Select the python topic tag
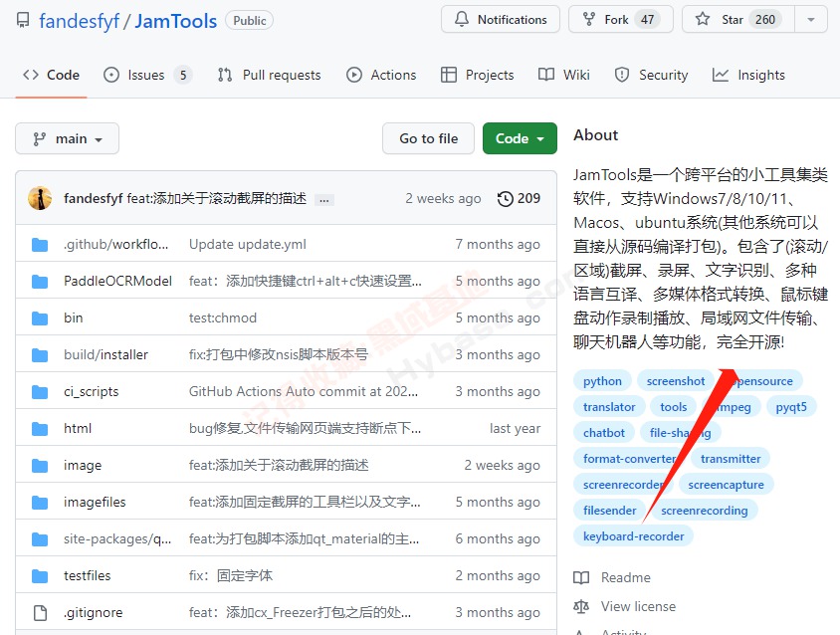This screenshot has width=840, height=635. click(603, 381)
